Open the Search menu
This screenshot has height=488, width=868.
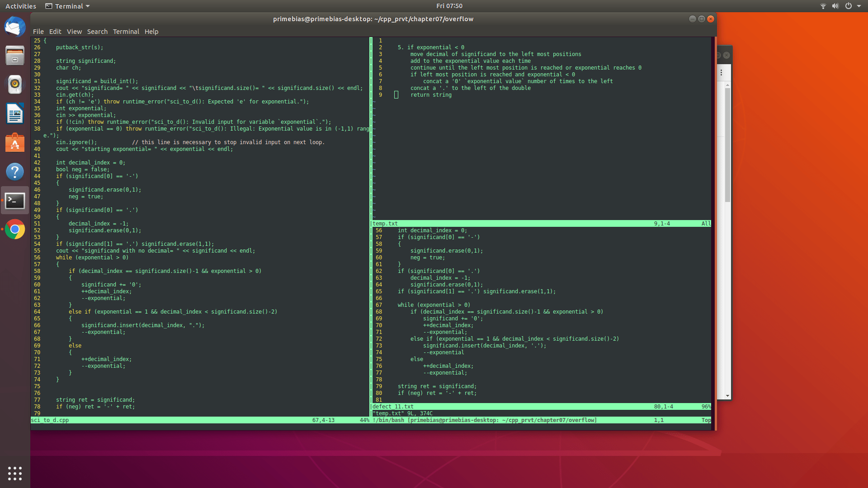97,32
